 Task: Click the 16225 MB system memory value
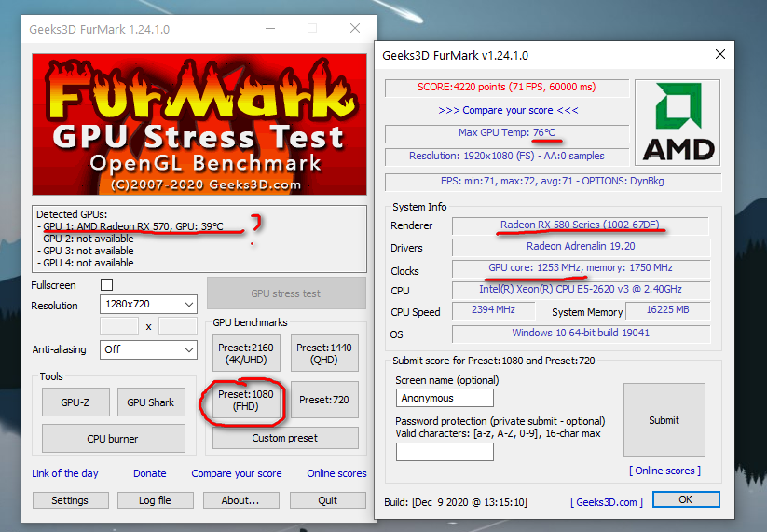coord(667,310)
